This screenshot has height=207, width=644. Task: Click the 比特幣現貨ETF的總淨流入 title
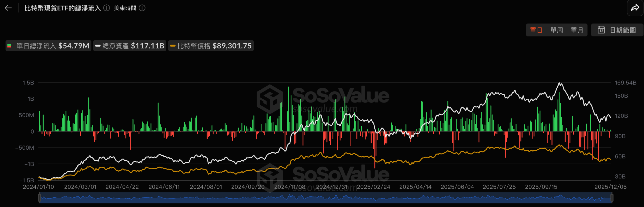63,8
